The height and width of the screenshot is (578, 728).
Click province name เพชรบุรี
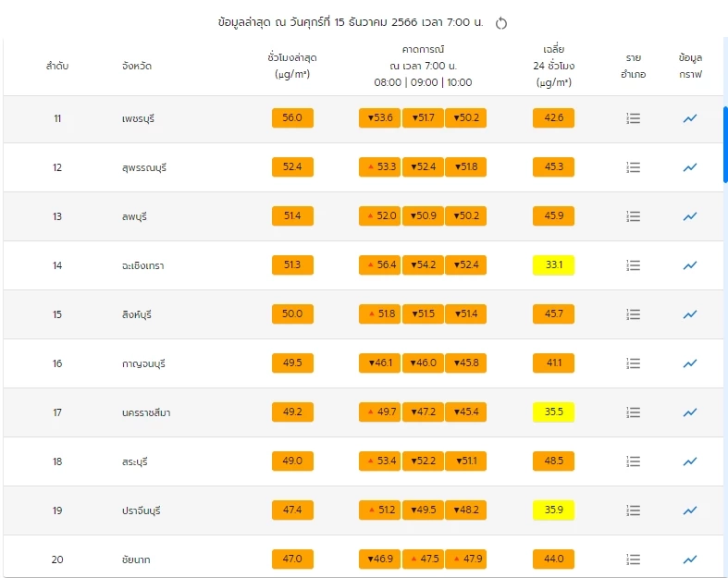[x=136, y=118]
